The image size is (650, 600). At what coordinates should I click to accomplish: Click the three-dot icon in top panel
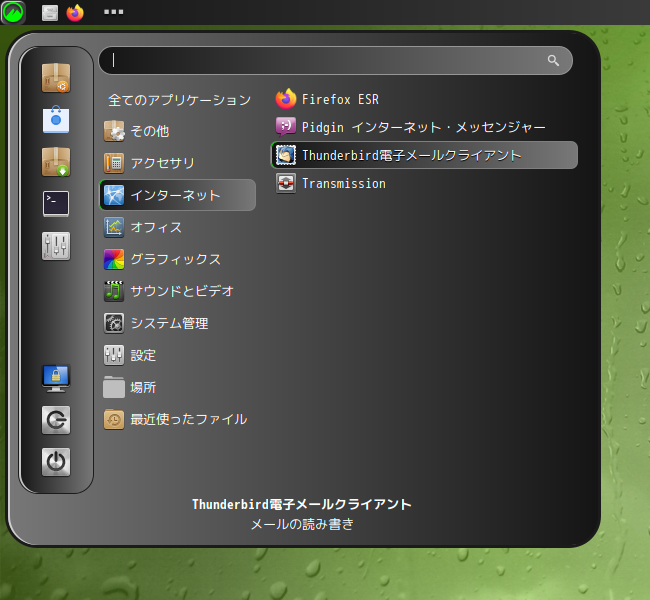tap(114, 12)
